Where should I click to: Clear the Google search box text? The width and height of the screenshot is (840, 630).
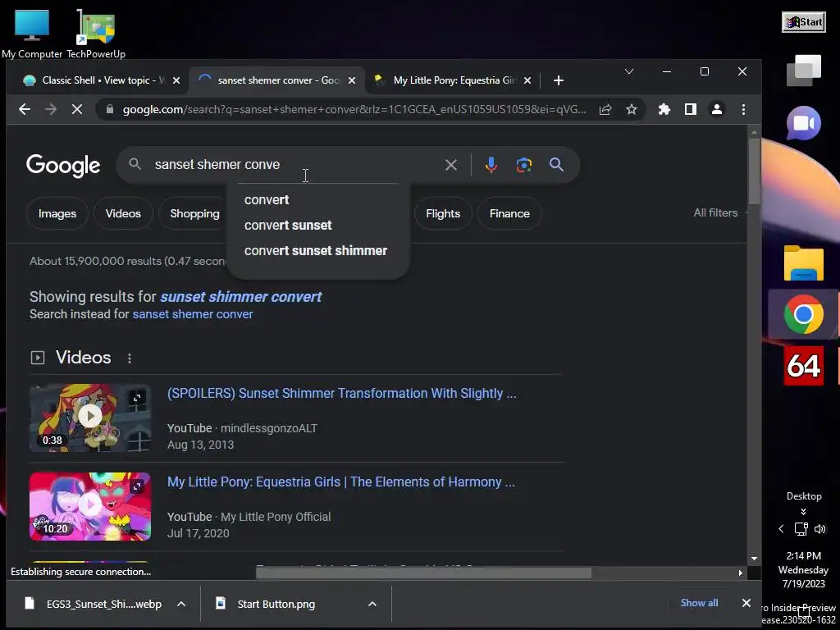tap(451, 165)
